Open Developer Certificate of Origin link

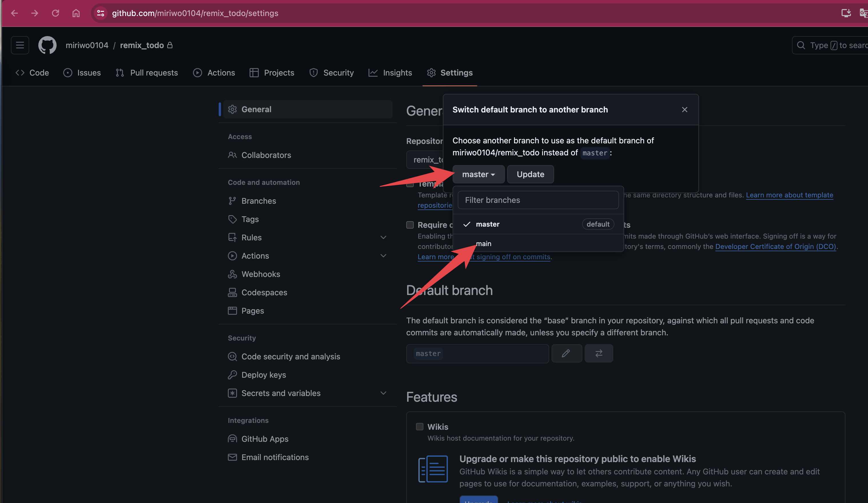[775, 247]
